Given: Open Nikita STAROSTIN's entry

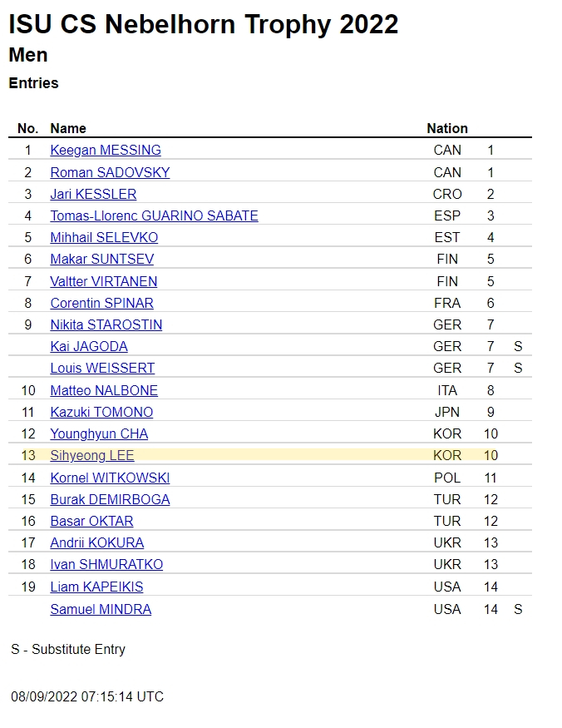Looking at the screenshot, I should point(106,324).
